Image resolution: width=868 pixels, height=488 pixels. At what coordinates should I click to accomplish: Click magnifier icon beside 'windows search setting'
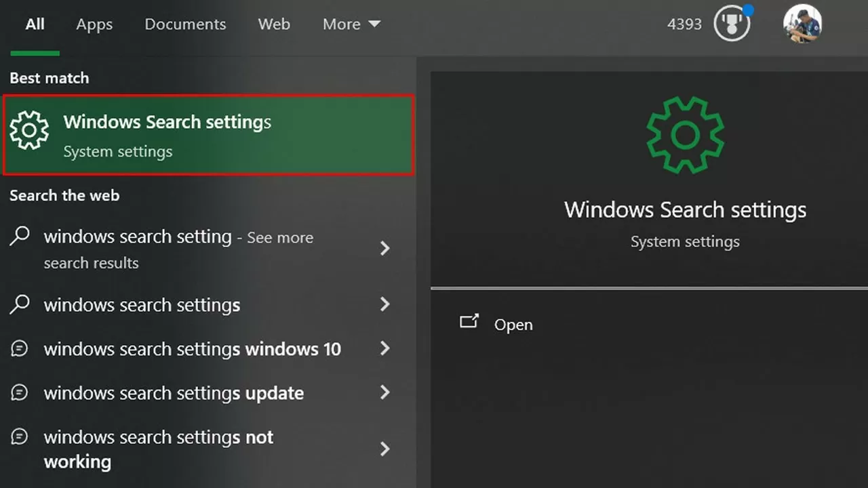[20, 237]
